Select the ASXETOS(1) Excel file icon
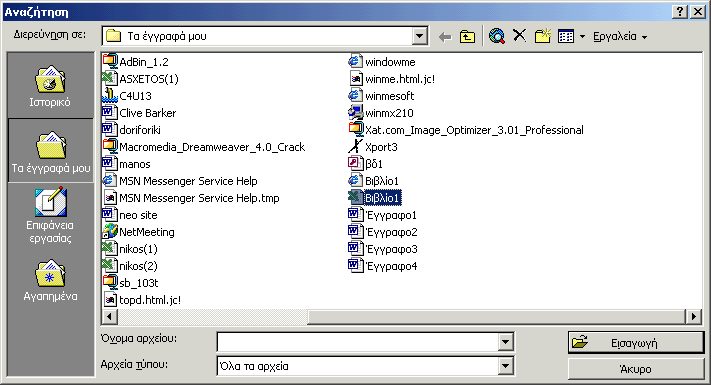 [110, 78]
